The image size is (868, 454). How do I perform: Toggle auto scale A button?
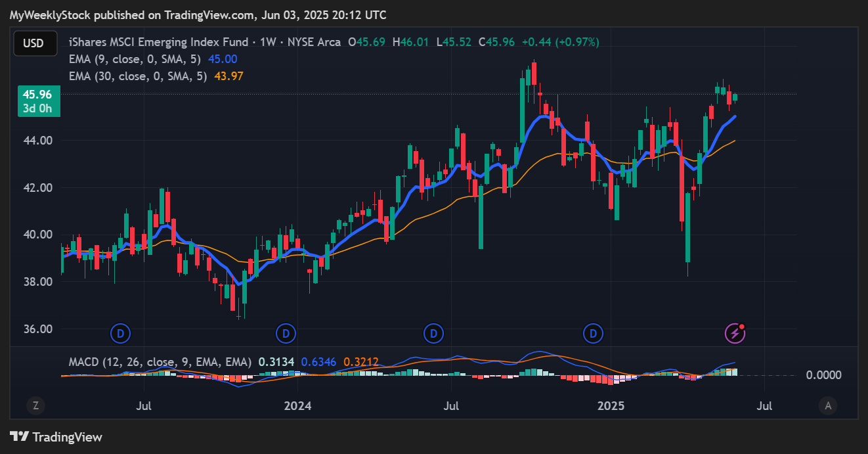tap(828, 406)
